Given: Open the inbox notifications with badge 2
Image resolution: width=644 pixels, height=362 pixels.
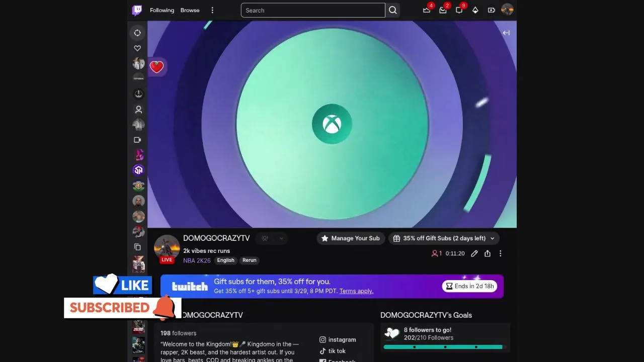Looking at the screenshot, I should (x=443, y=10).
